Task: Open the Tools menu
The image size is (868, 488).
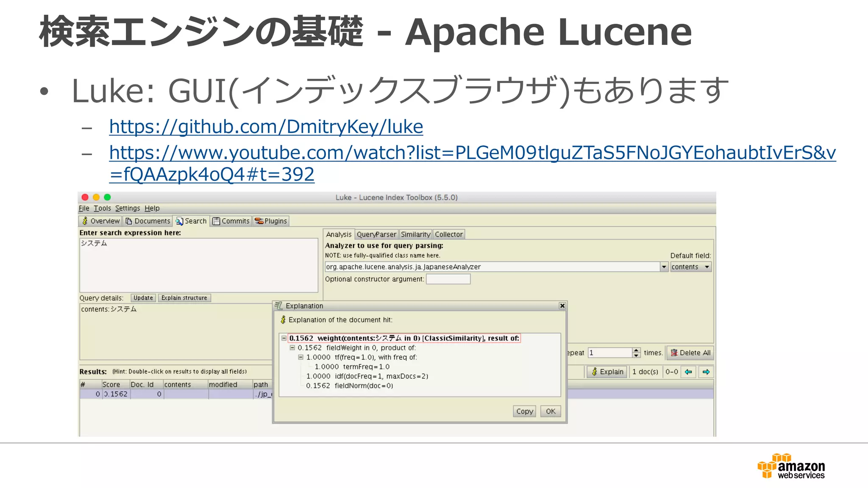Action: pos(102,208)
